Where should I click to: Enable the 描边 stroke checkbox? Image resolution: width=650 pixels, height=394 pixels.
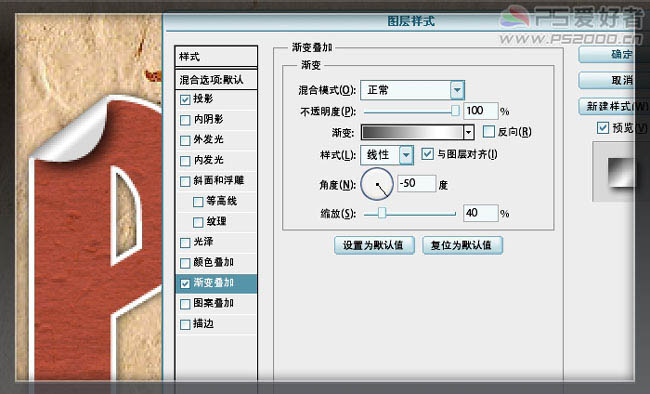pos(185,324)
